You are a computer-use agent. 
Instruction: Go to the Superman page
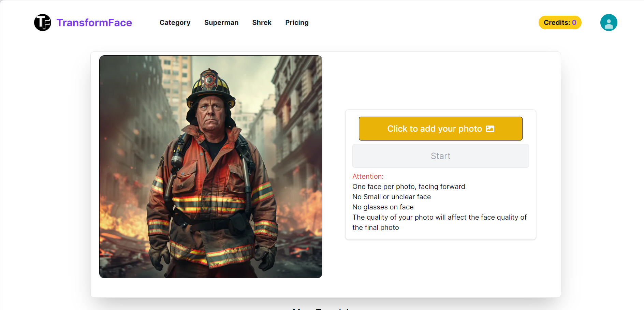pyautogui.click(x=221, y=23)
